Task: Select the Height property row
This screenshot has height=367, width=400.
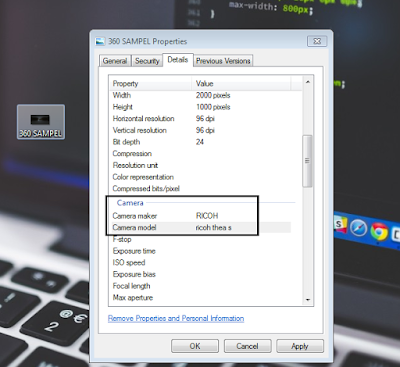Action: (x=200, y=107)
